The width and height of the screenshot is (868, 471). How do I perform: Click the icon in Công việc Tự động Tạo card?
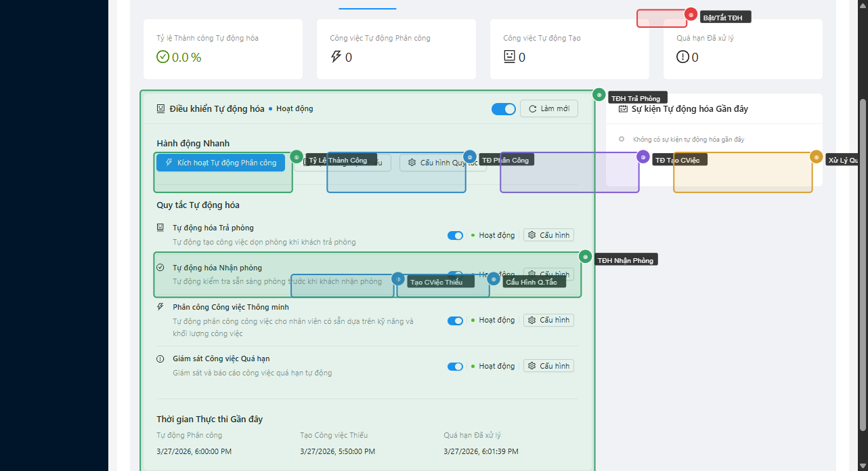(x=509, y=57)
